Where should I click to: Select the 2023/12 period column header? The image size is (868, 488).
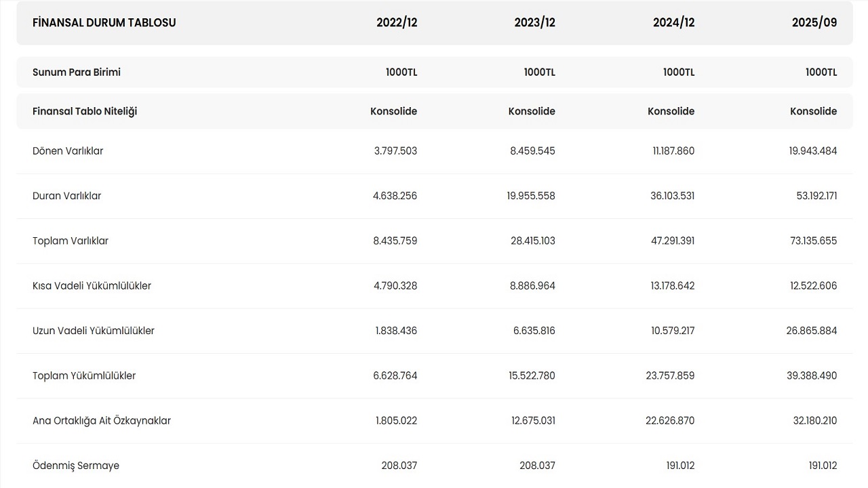534,22
